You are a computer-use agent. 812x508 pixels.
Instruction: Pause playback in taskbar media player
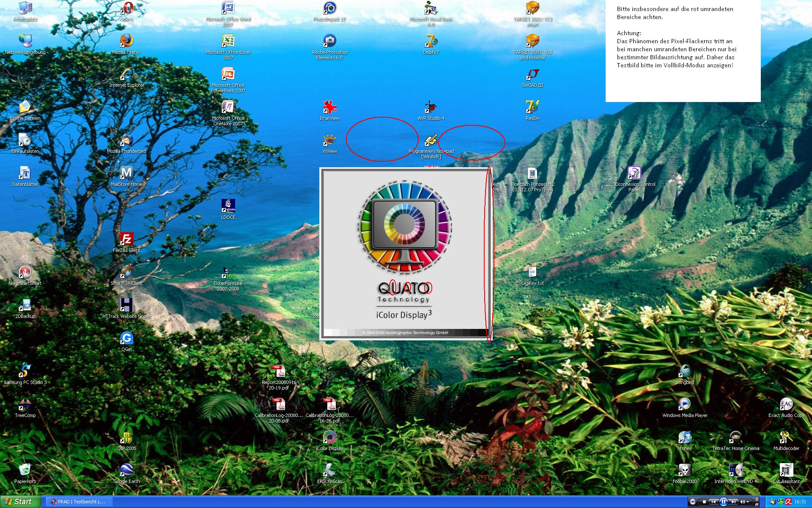pos(724,502)
